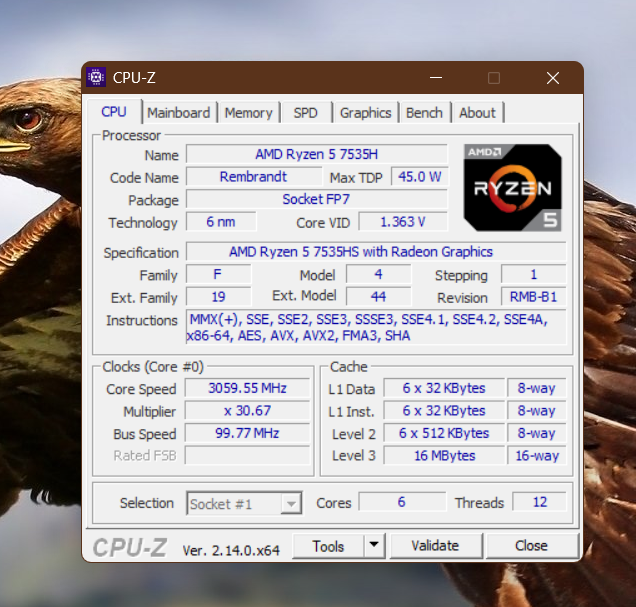Go to the Graphics tab
This screenshot has height=607, width=636.
point(365,113)
